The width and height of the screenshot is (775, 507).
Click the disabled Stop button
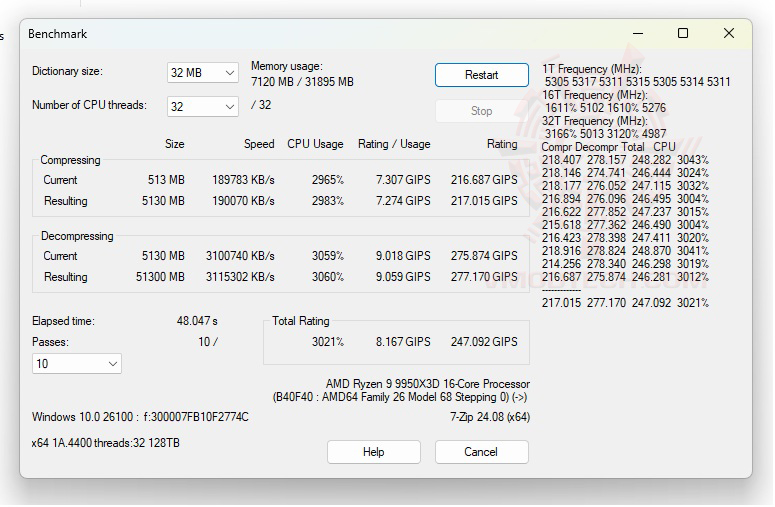click(x=481, y=111)
